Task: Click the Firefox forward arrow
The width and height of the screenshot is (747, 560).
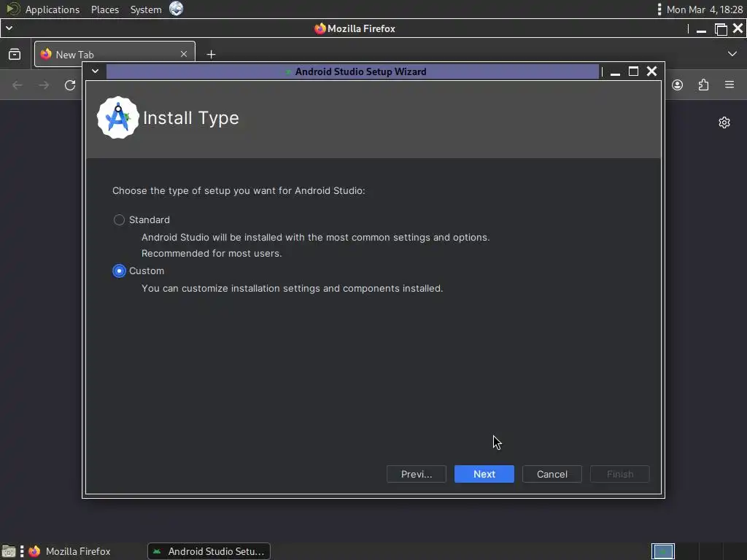Action: pos(44,85)
